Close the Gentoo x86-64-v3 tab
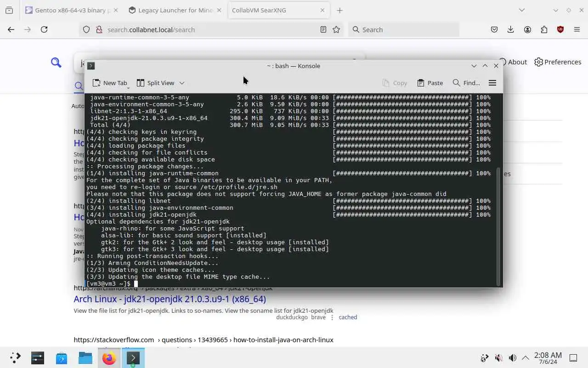This screenshot has width=588, height=368. pyautogui.click(x=115, y=10)
